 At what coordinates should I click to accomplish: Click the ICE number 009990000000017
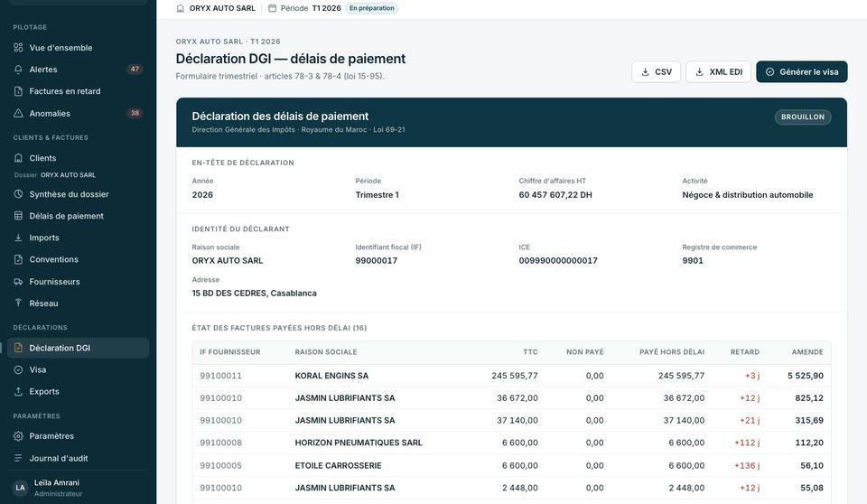click(558, 260)
